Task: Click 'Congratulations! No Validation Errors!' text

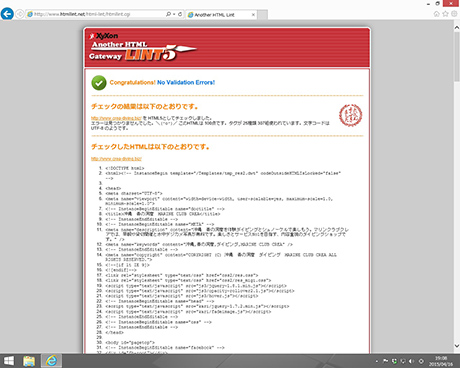Action: (x=162, y=82)
